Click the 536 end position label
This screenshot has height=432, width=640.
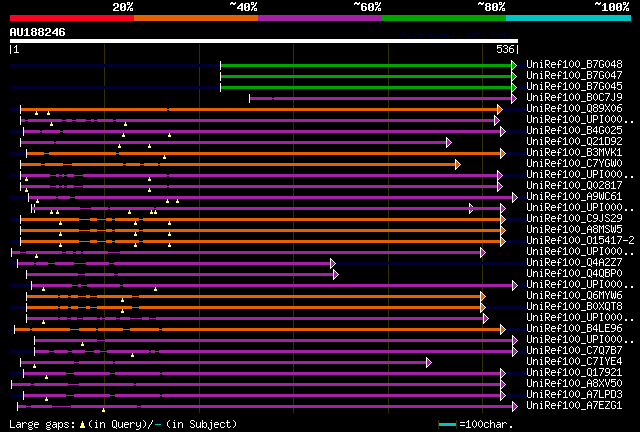[x=505, y=49]
